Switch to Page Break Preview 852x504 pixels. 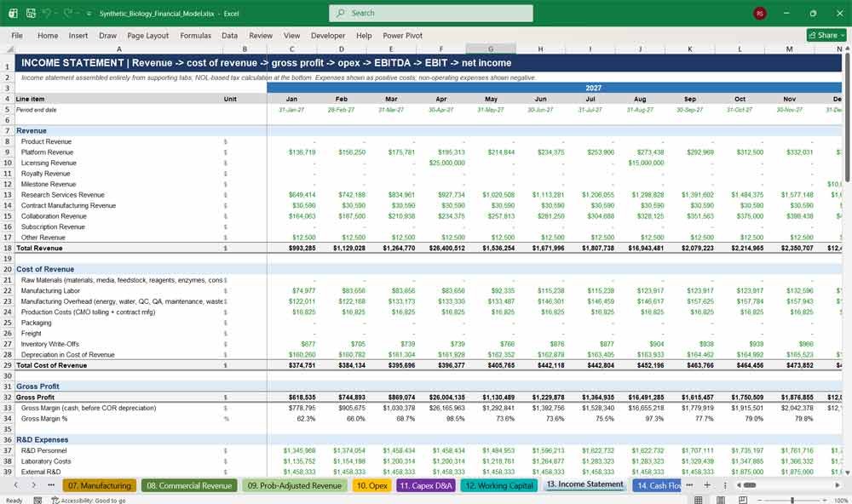click(742, 500)
